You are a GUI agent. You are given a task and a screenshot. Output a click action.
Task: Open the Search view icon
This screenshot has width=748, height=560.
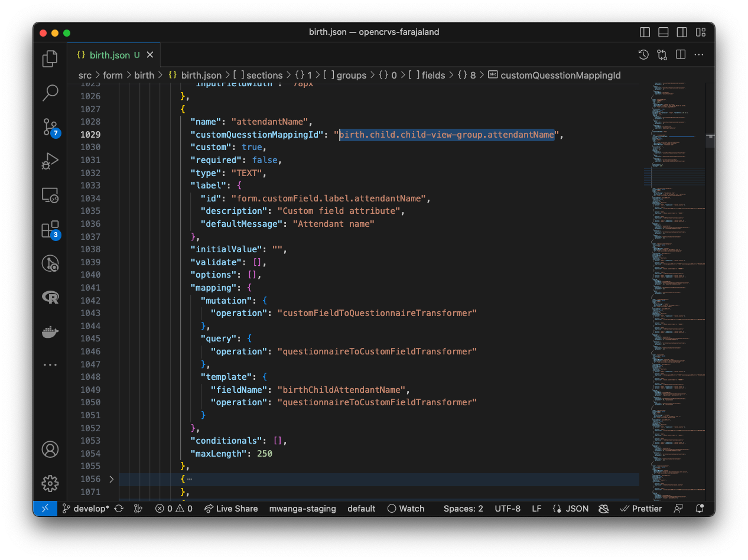[x=50, y=92]
